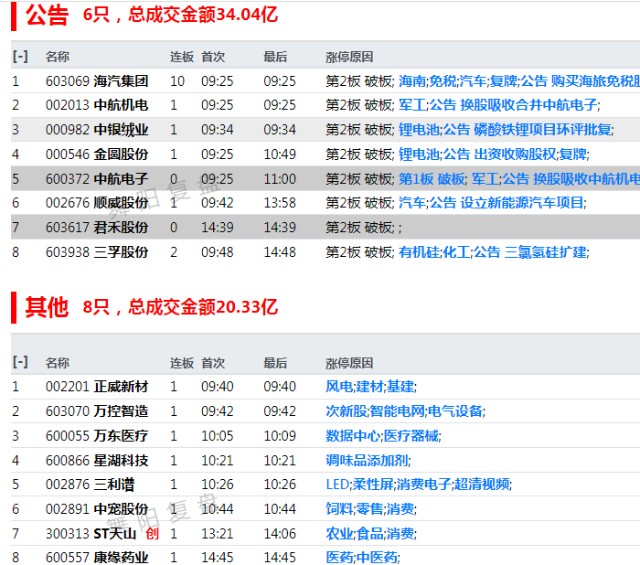Sort 其他 table by 名称 header
The height and width of the screenshot is (565, 640).
pyautogui.click(x=57, y=362)
